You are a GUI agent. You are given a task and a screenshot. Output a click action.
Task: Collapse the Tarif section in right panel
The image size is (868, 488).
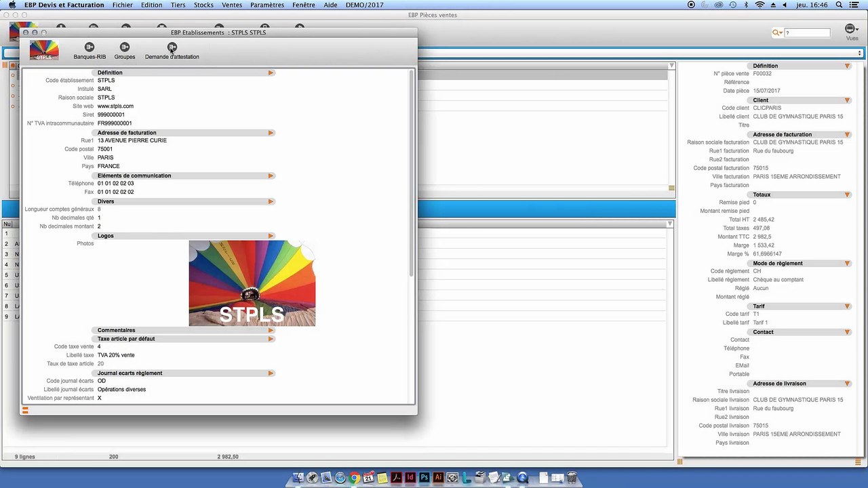tap(847, 306)
